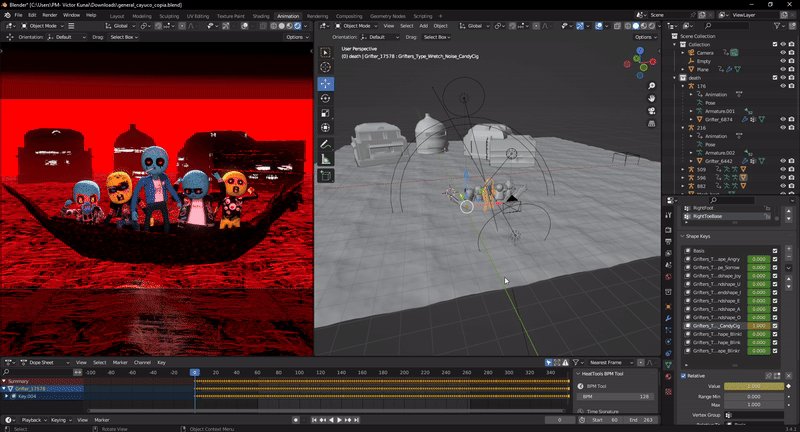Image resolution: width=800 pixels, height=432 pixels.
Task: Choose the Measure tool
Action: (x=325, y=160)
